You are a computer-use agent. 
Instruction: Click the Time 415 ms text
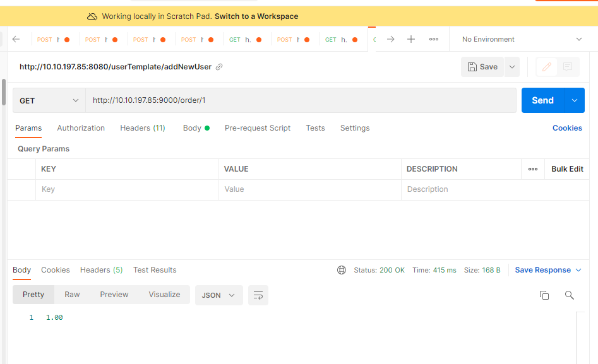[434, 270]
